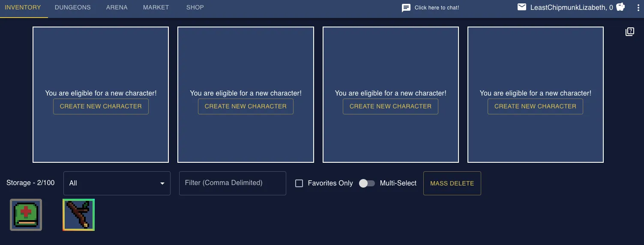
Task: Click the Storage - 2/100 label
Action: 30,183
